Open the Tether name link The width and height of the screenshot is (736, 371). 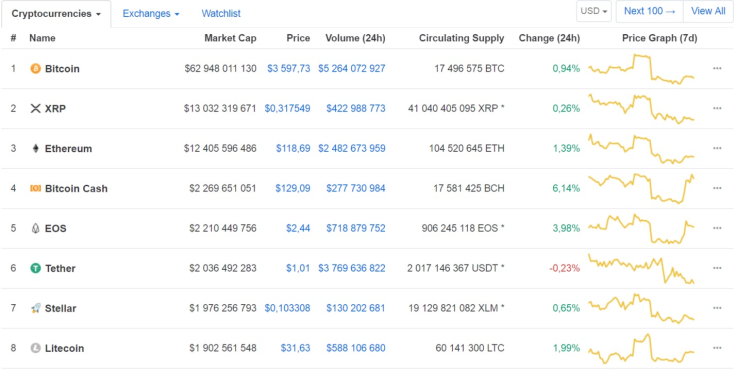click(60, 268)
